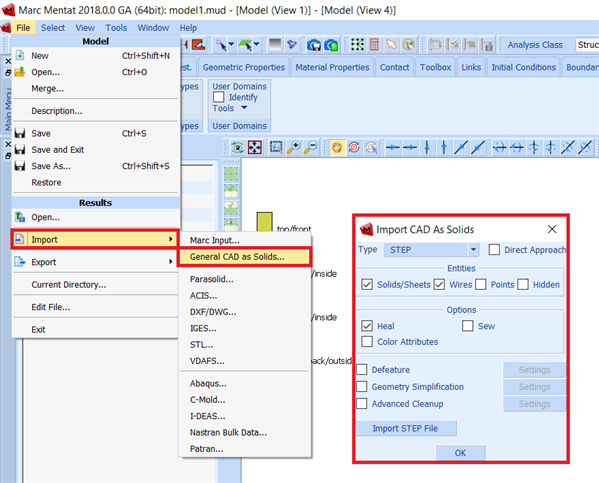Click the Save floppy disk entry
Screen dimensions: 599x483
click(x=96, y=133)
